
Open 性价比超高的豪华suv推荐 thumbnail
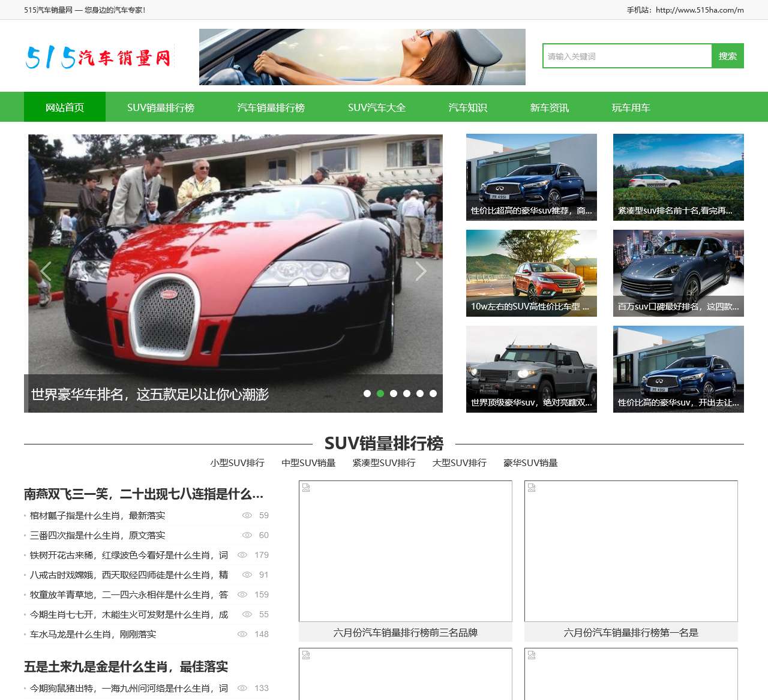pos(532,177)
